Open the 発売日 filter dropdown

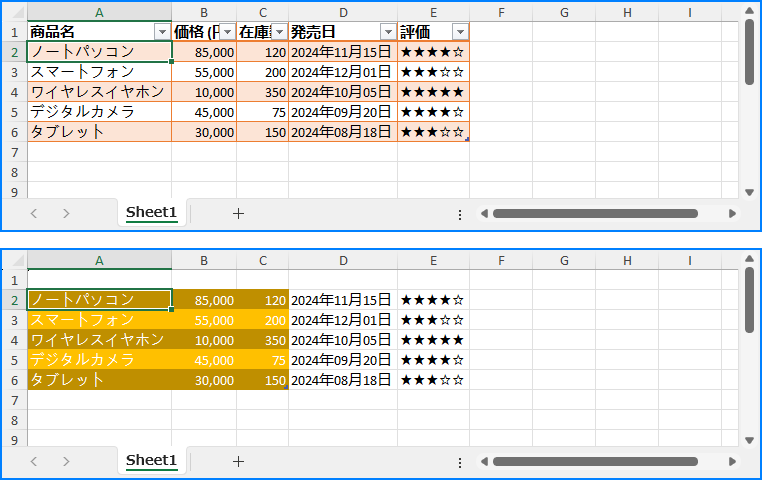(x=388, y=33)
